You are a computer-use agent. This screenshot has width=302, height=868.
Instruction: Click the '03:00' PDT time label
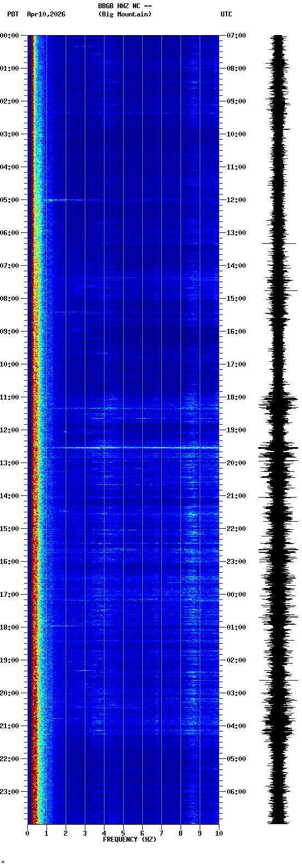(10, 134)
